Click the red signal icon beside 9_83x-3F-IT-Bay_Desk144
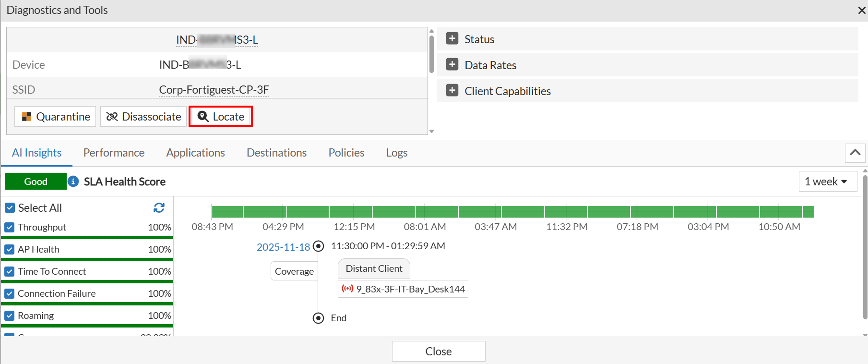The height and width of the screenshot is (364, 868). coord(347,289)
